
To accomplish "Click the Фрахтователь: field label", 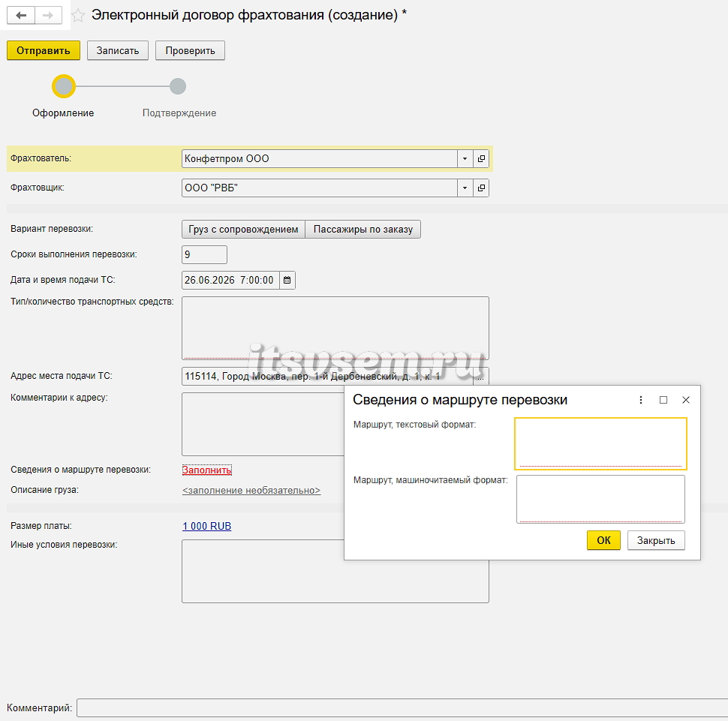I will tap(41, 158).
